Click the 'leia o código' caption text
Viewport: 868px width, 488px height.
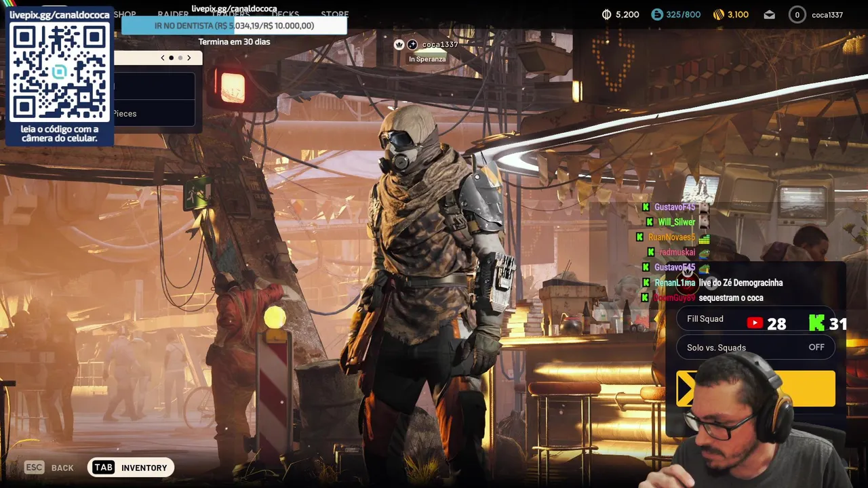point(60,134)
